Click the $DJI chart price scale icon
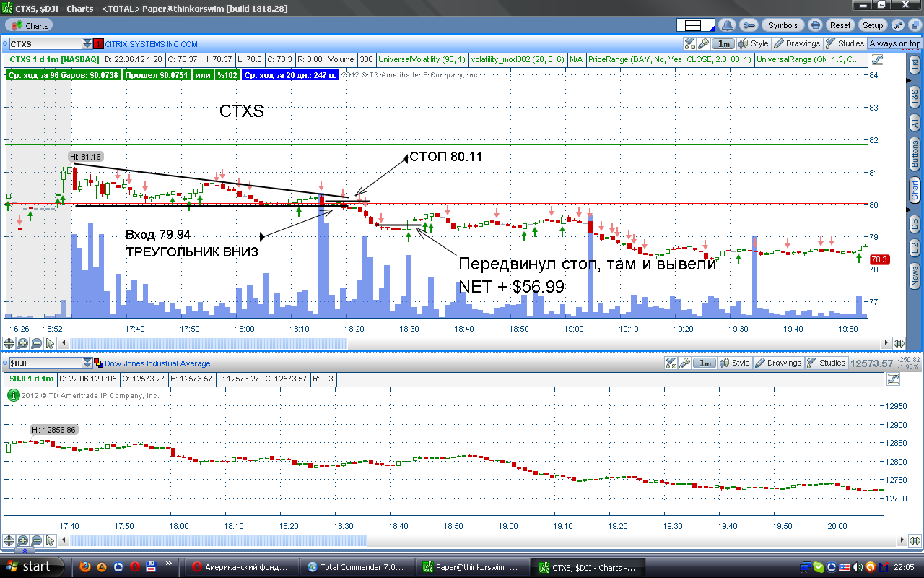Image resolution: width=924 pixels, height=578 pixels. click(x=893, y=379)
